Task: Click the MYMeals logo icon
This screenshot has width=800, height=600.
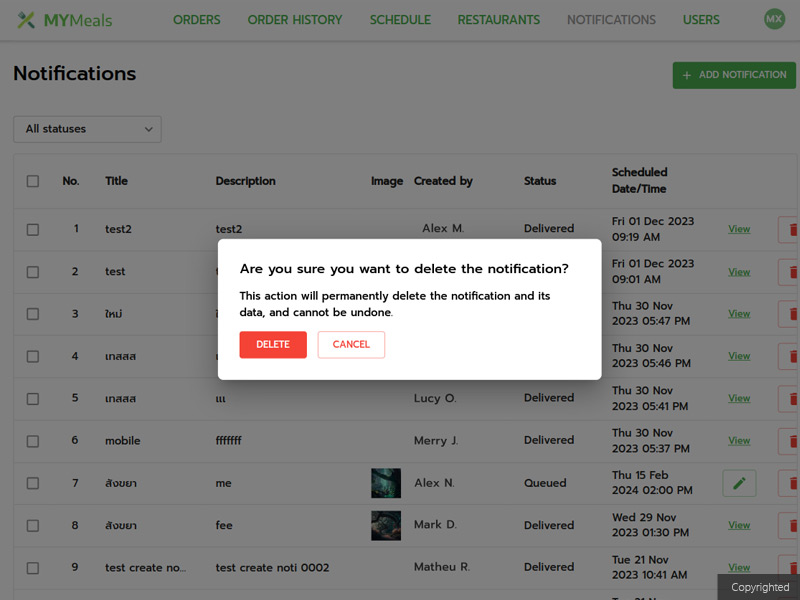Action: pos(26,20)
